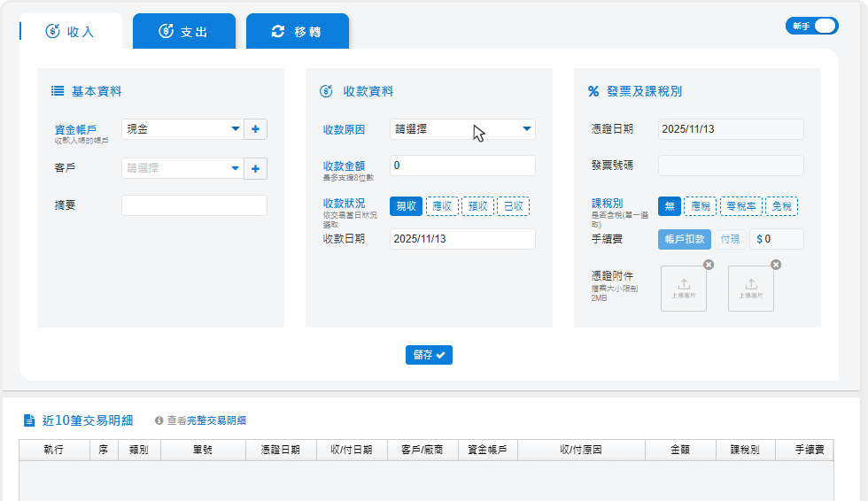
Task: Switch to the 支出 tab
Action: pos(183,32)
